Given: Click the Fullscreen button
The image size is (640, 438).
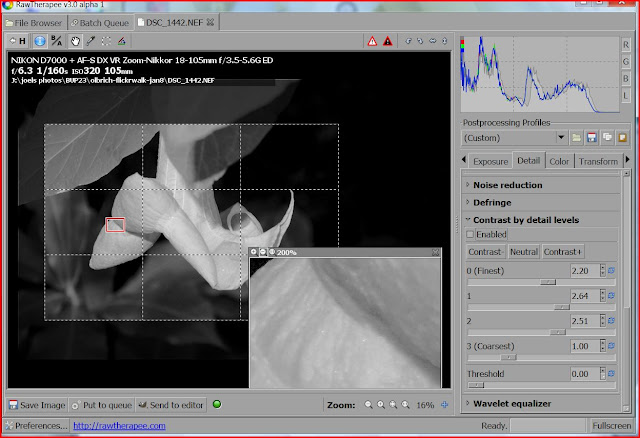Looking at the screenshot, I should [x=611, y=426].
